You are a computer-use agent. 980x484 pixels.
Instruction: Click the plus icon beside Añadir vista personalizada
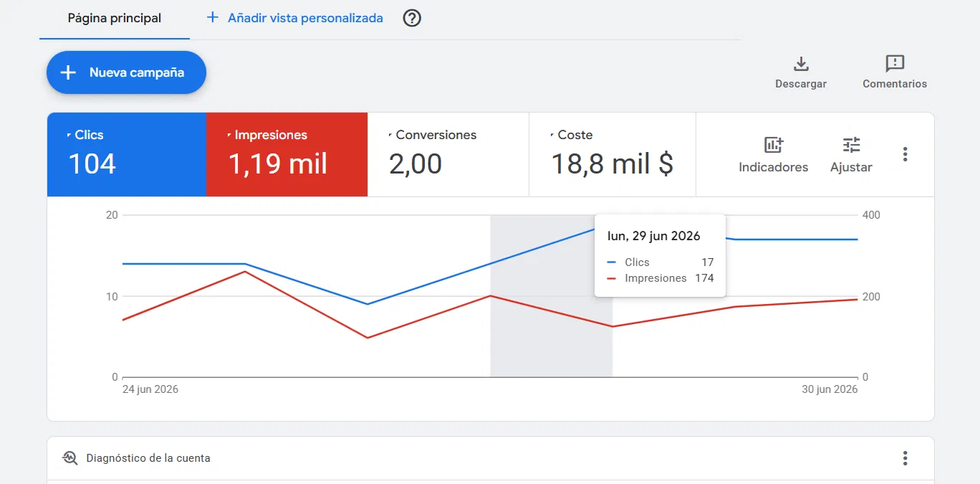click(213, 18)
